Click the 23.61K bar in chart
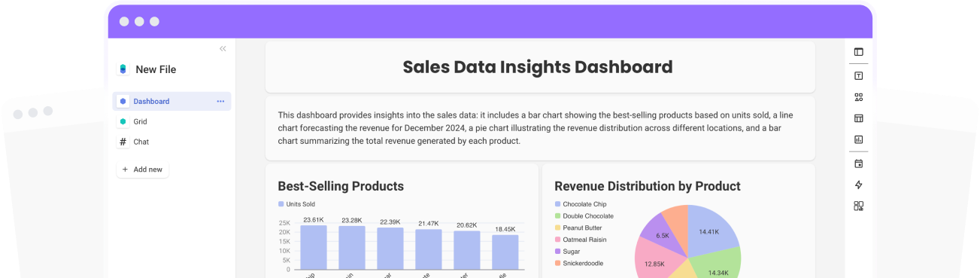The height and width of the screenshot is (278, 980). pyautogui.click(x=314, y=247)
